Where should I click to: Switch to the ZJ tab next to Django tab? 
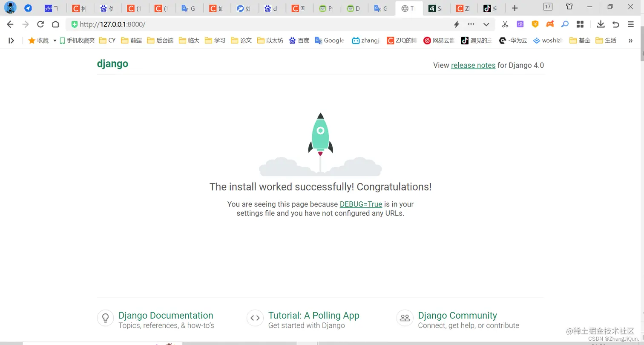463,9
